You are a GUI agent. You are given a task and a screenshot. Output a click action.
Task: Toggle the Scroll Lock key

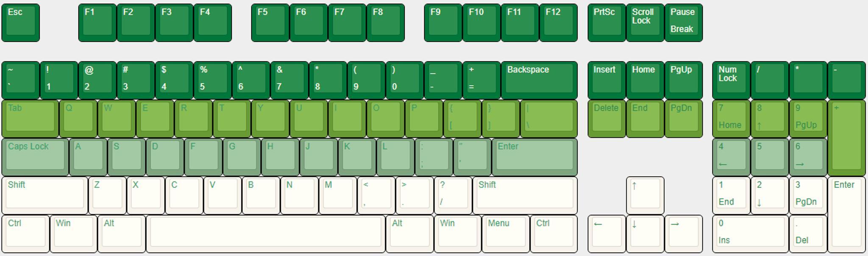[x=645, y=22]
